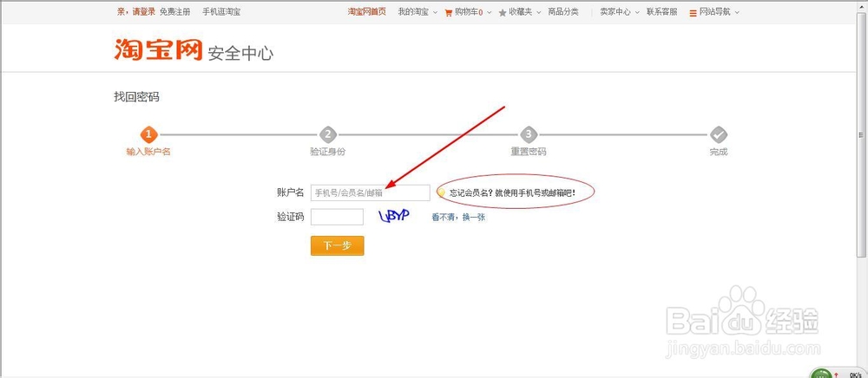
Task: Click the 亲，请登录 login link
Action: pos(136,11)
